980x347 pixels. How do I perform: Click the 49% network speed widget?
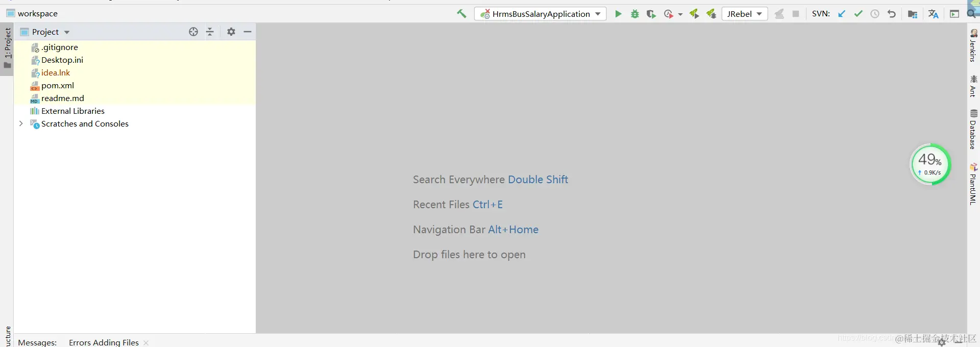point(930,164)
